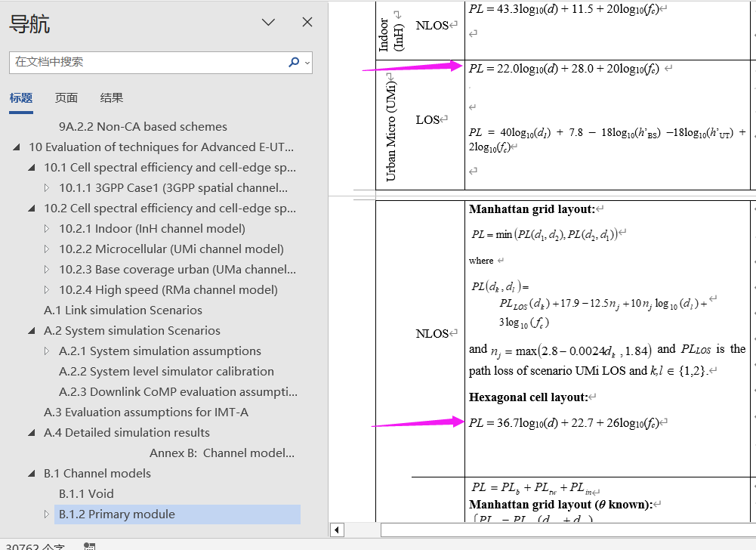The height and width of the screenshot is (550, 756).
Task: Click the UMi LOS formula PL = 22.0log10(d)
Action: click(563, 69)
